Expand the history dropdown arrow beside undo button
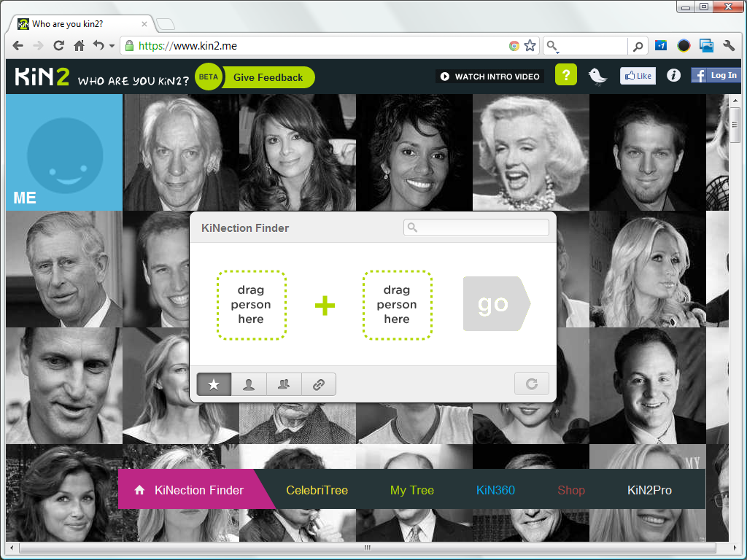 pos(112,46)
